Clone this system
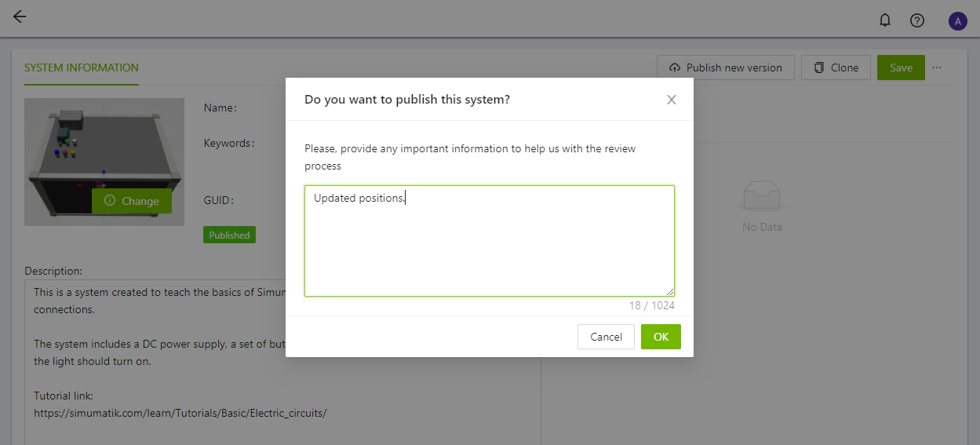The height and width of the screenshot is (445, 980). click(x=836, y=67)
